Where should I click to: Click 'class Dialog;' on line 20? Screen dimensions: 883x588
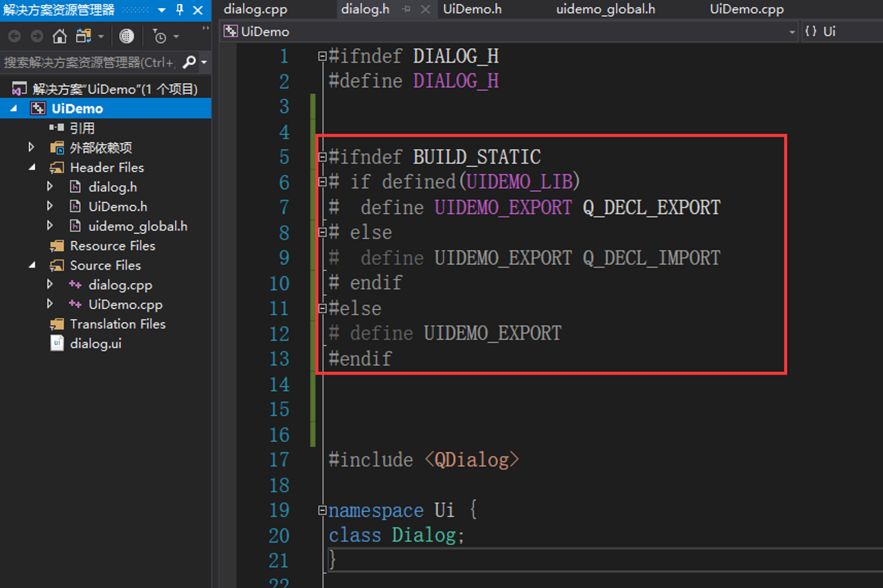pos(397,535)
